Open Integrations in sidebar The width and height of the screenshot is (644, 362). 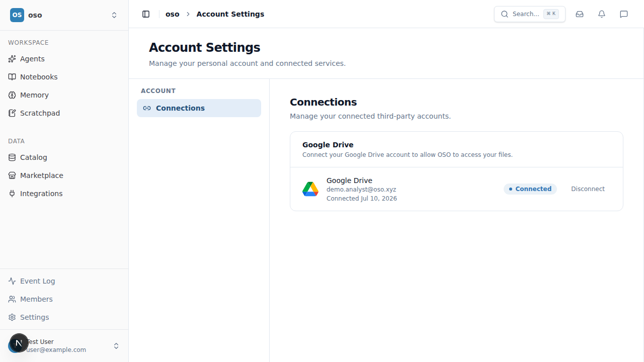(x=64, y=194)
